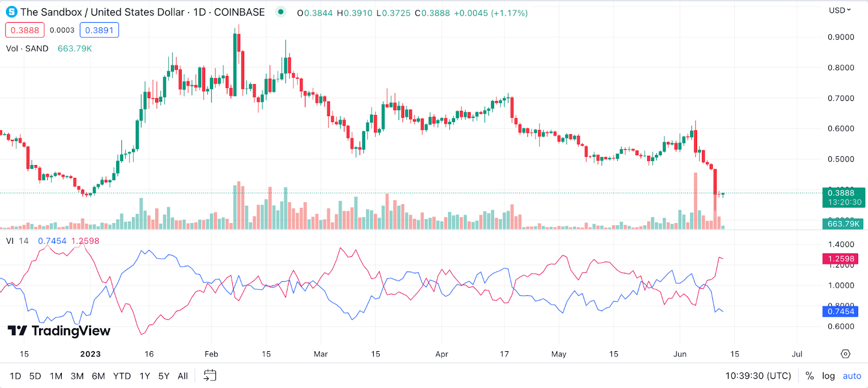The width and height of the screenshot is (868, 388).
Task: Click the VI value 0.7454 in legend
Action: click(52, 241)
